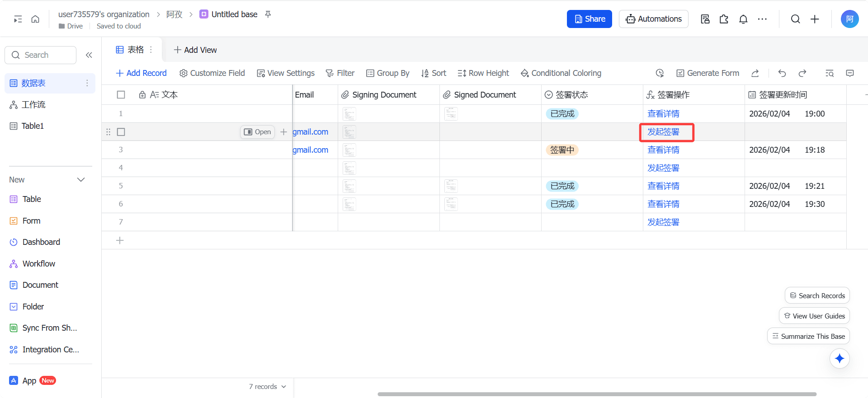The width and height of the screenshot is (868, 398).
Task: Click the pin icon beside Untitled base
Action: (268, 14)
